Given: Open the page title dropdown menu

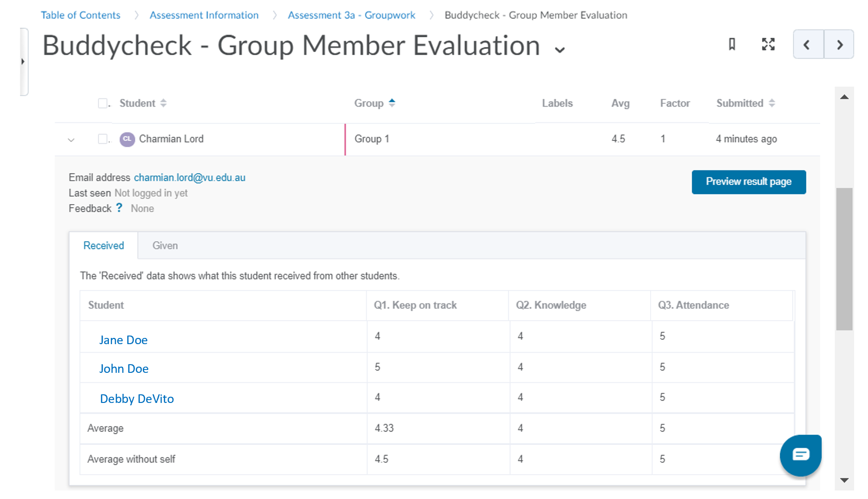Looking at the screenshot, I should pos(560,50).
